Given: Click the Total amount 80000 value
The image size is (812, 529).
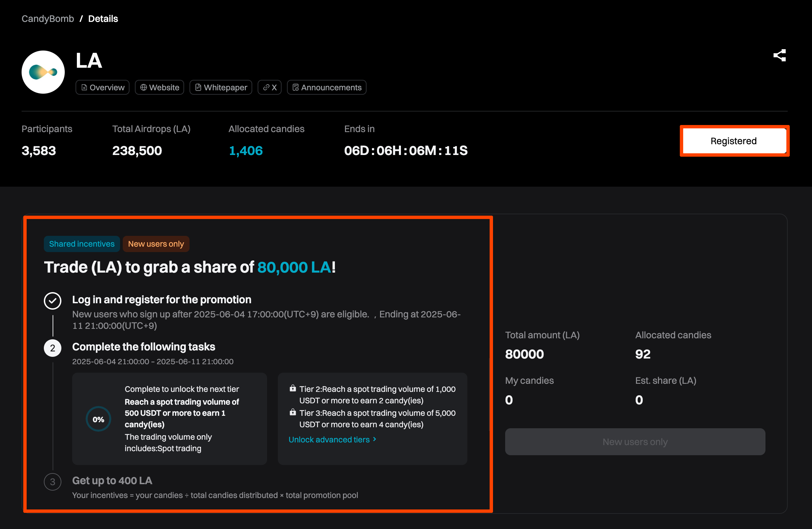Looking at the screenshot, I should (x=524, y=354).
